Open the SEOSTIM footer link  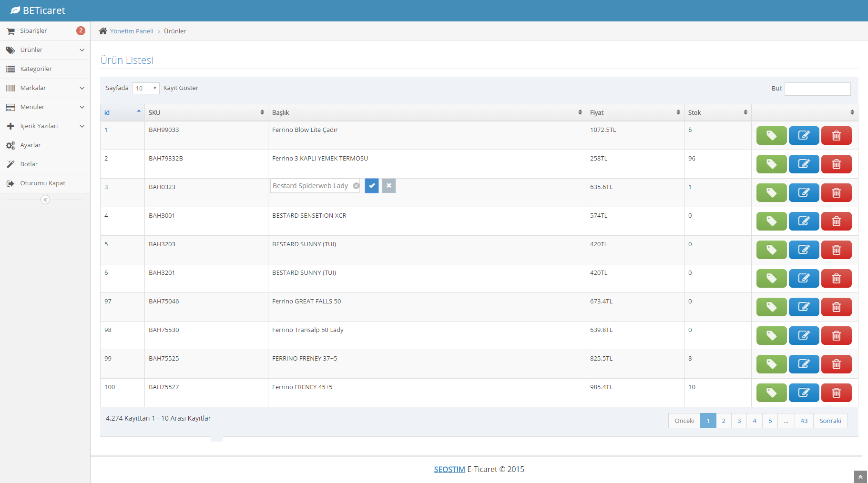449,469
